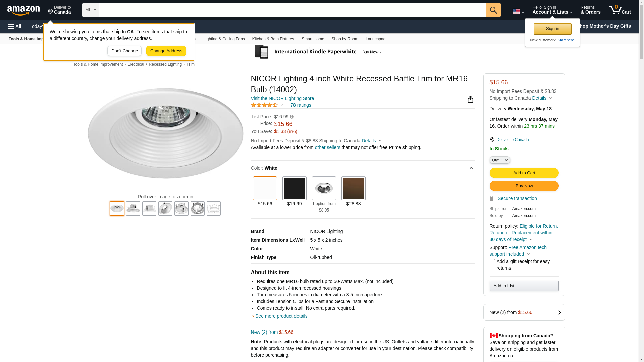Select the black color swatch
644x362 pixels.
tap(294, 188)
